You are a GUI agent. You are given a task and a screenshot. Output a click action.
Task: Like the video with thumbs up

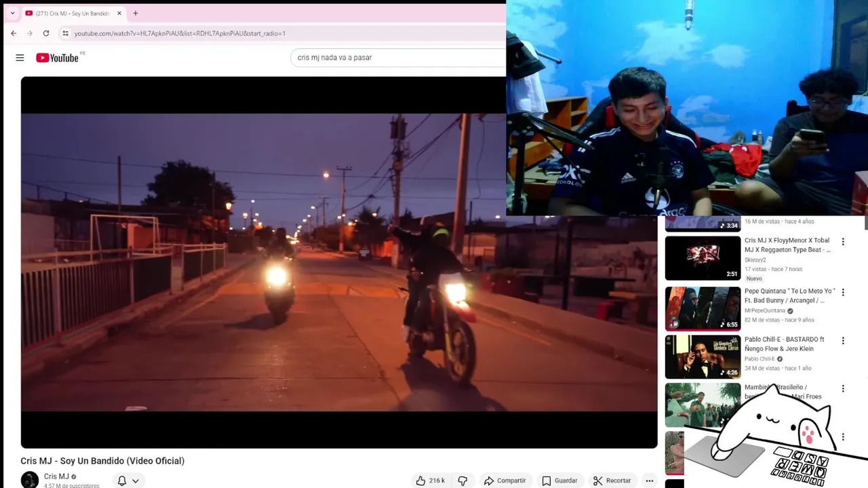coord(431,481)
